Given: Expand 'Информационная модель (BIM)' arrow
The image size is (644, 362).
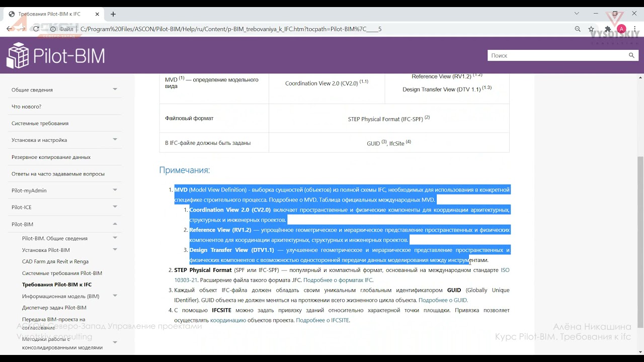Looking at the screenshot, I should tap(115, 296).
